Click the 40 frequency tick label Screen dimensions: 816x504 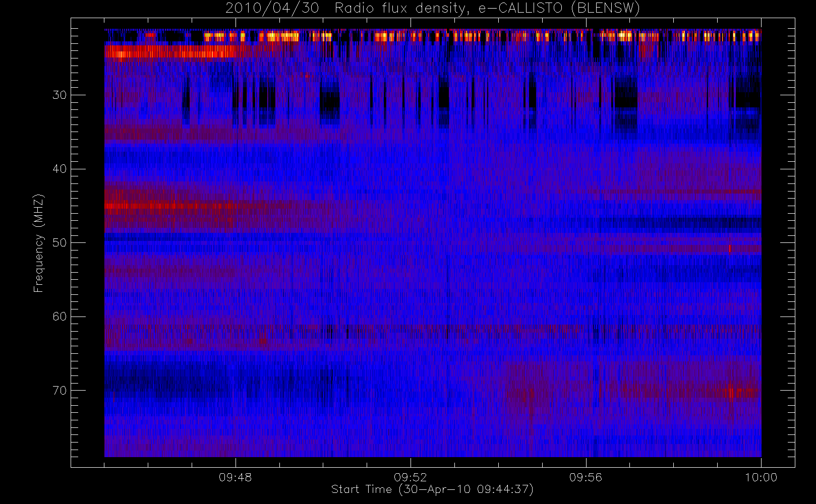pos(60,169)
